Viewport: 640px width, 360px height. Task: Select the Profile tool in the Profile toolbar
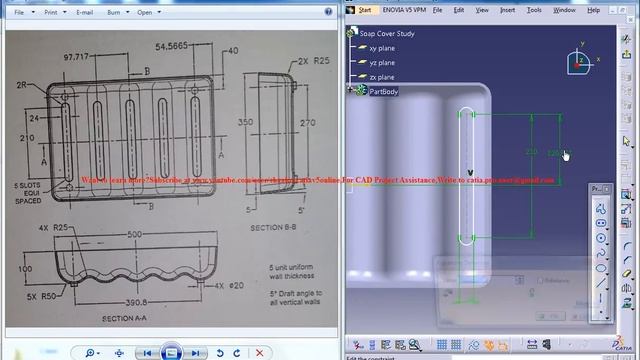[600, 208]
